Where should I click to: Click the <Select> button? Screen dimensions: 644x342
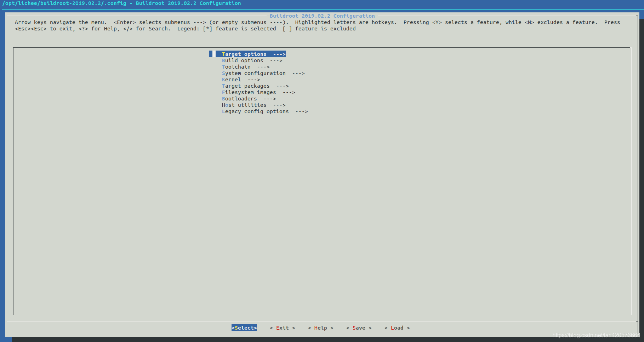click(244, 328)
